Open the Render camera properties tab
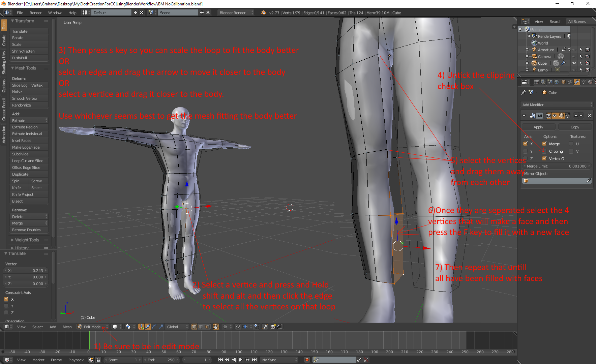The image size is (596, 364). point(536,82)
